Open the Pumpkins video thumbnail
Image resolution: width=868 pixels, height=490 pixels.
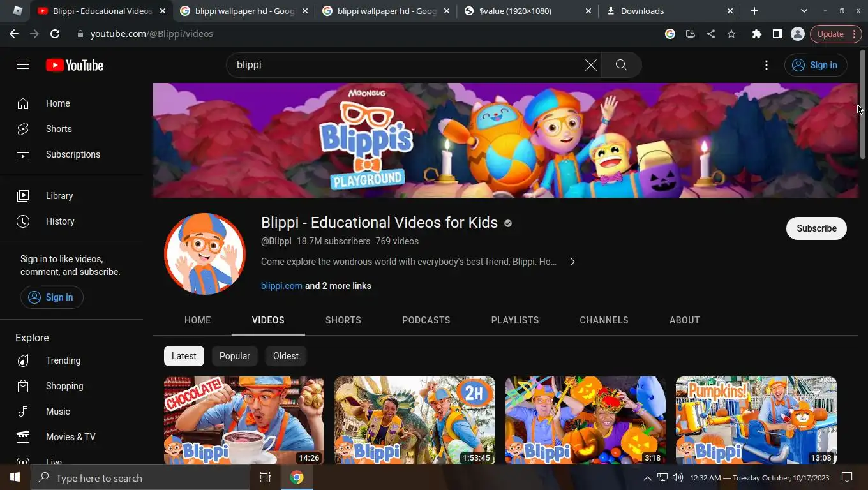[756, 420]
